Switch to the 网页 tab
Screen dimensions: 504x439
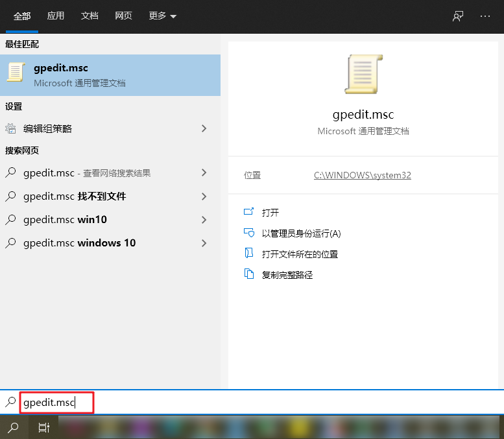pyautogui.click(x=123, y=16)
